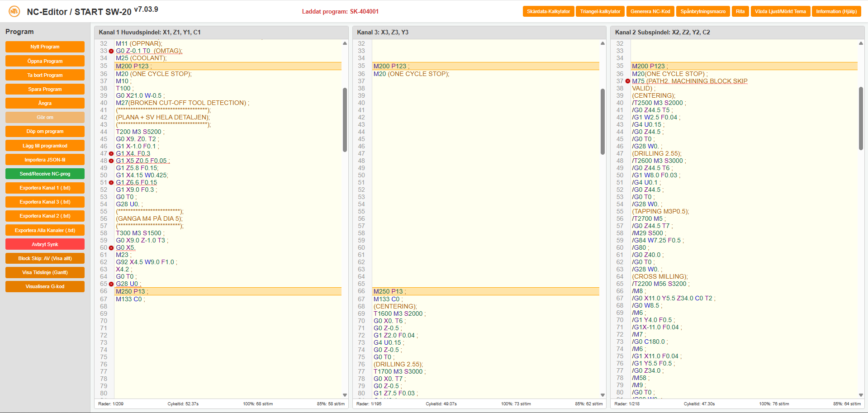Click error marker on line 48 in Kanal 1

tap(111, 161)
